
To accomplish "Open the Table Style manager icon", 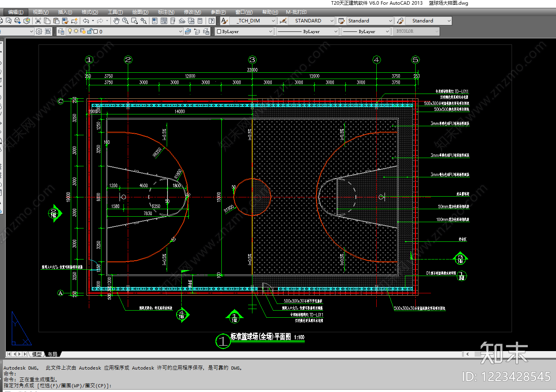I will tap(342, 20).
